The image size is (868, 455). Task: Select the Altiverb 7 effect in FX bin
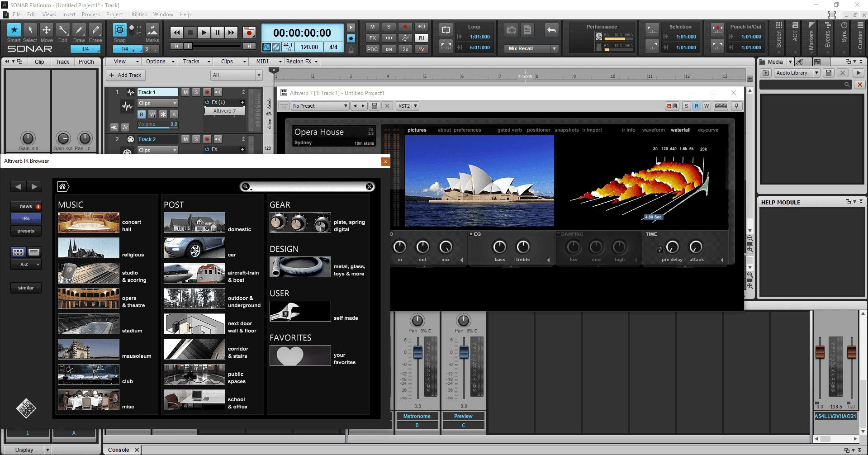pos(225,111)
